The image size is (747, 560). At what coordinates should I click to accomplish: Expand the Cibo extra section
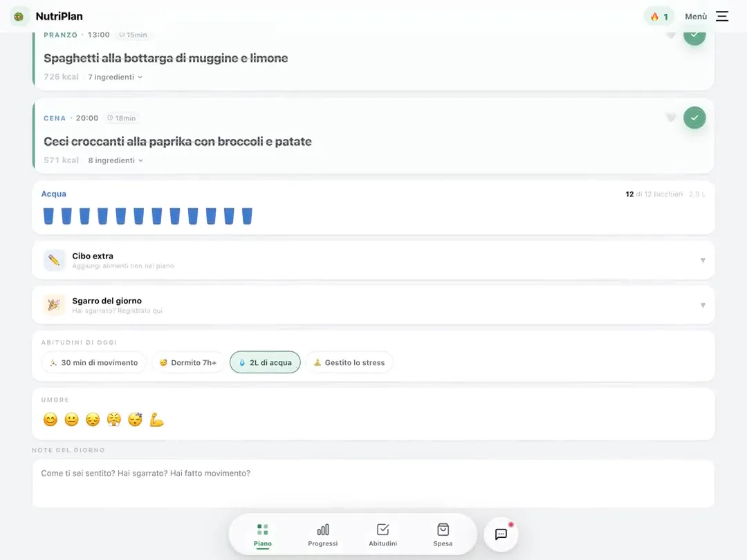click(373, 261)
